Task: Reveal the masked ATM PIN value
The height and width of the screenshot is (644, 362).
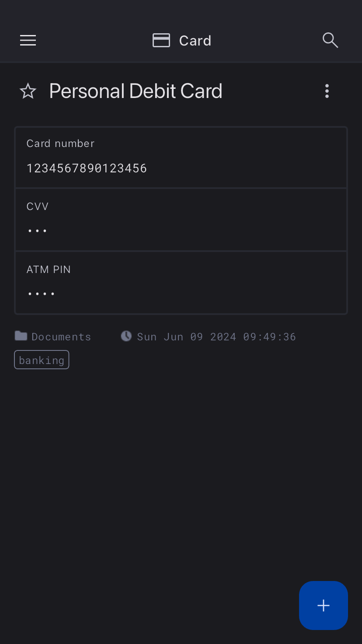Action: coord(41,294)
